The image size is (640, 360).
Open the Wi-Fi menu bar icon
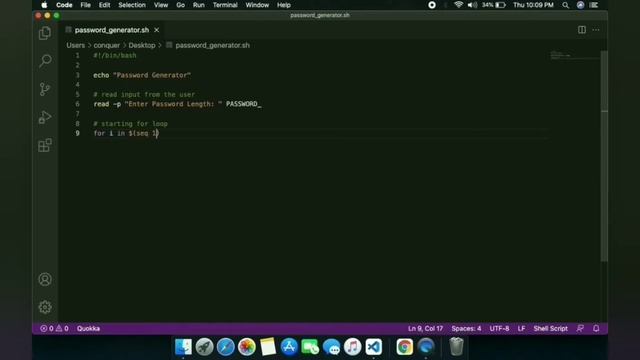click(x=458, y=5)
